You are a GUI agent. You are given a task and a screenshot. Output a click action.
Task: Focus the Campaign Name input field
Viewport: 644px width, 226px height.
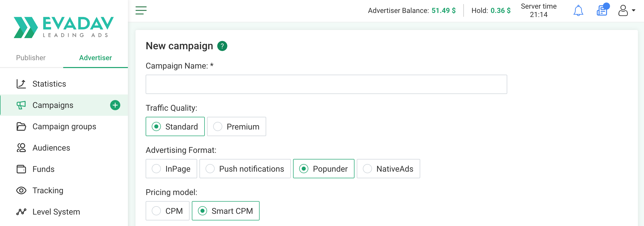tap(326, 84)
